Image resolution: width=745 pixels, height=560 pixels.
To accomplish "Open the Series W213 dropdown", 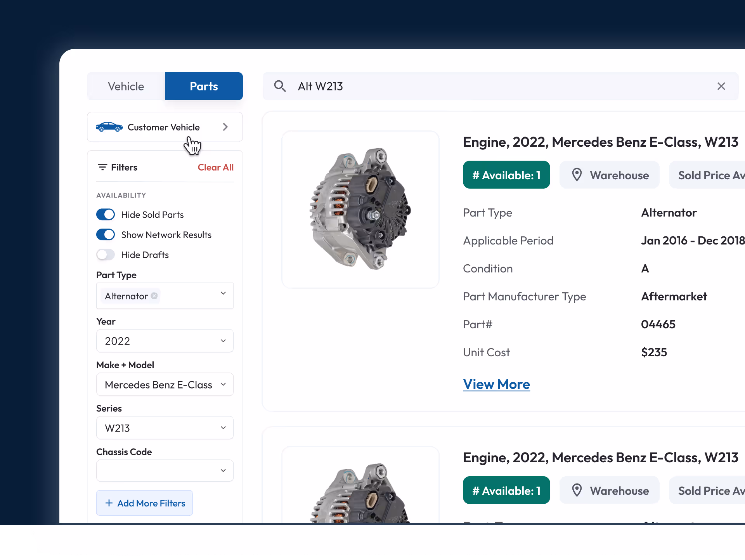I will point(165,428).
